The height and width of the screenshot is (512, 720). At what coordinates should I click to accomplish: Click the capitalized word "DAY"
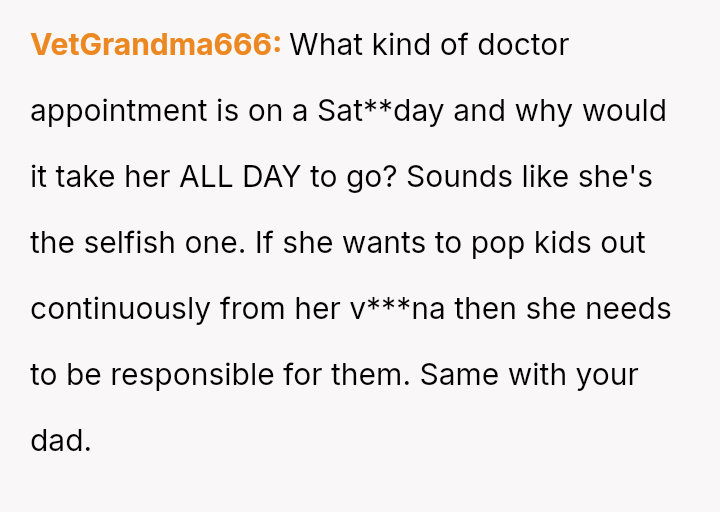(x=271, y=177)
